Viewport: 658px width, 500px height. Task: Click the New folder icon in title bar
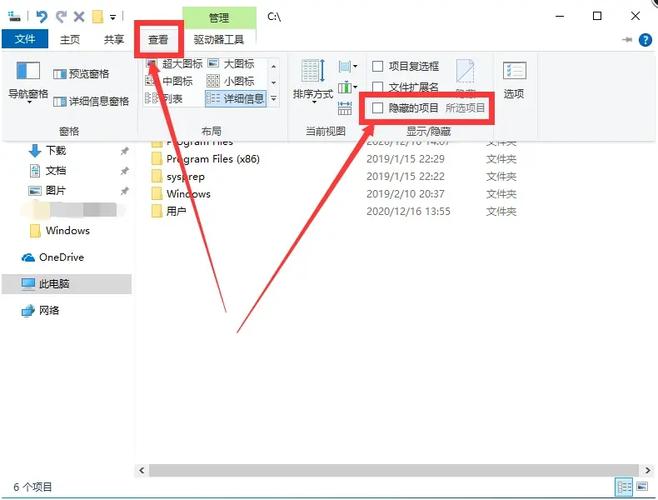pos(97,17)
